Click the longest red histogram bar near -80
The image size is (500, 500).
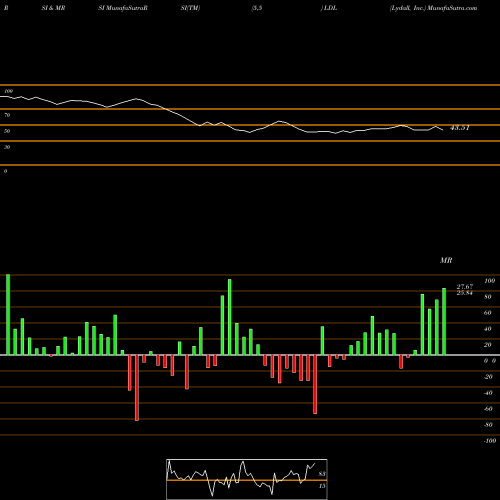(137, 388)
